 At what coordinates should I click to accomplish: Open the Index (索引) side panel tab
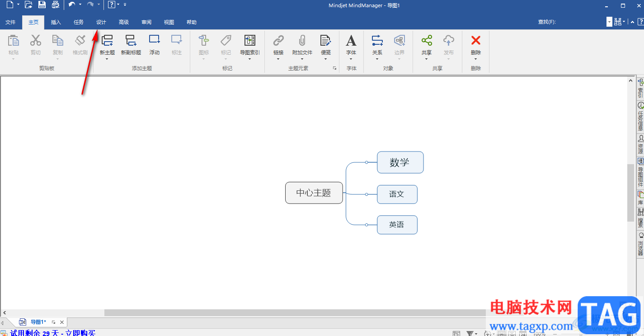[640, 88]
